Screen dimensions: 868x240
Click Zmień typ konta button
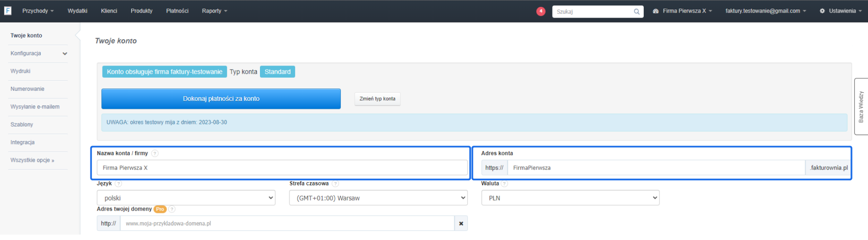[x=377, y=99]
